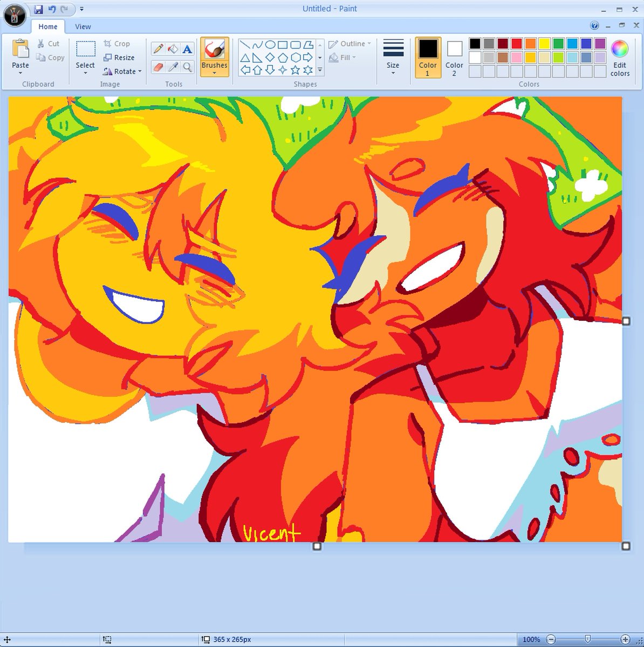
Task: Click the Redo arrow in title bar
Action: pos(65,9)
